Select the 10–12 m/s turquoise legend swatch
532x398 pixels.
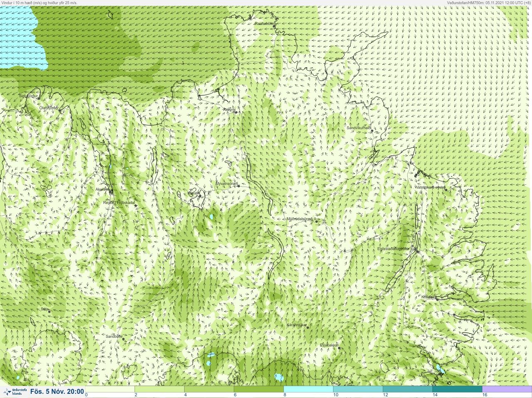coord(358,389)
